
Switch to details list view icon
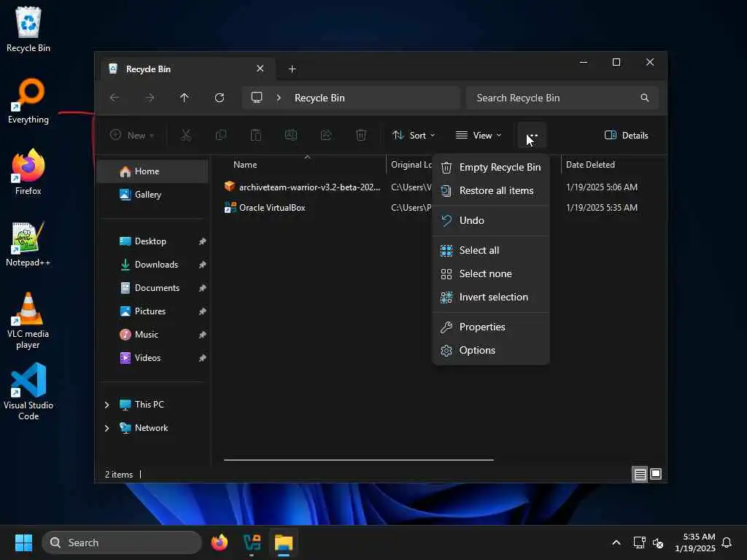[x=640, y=474]
